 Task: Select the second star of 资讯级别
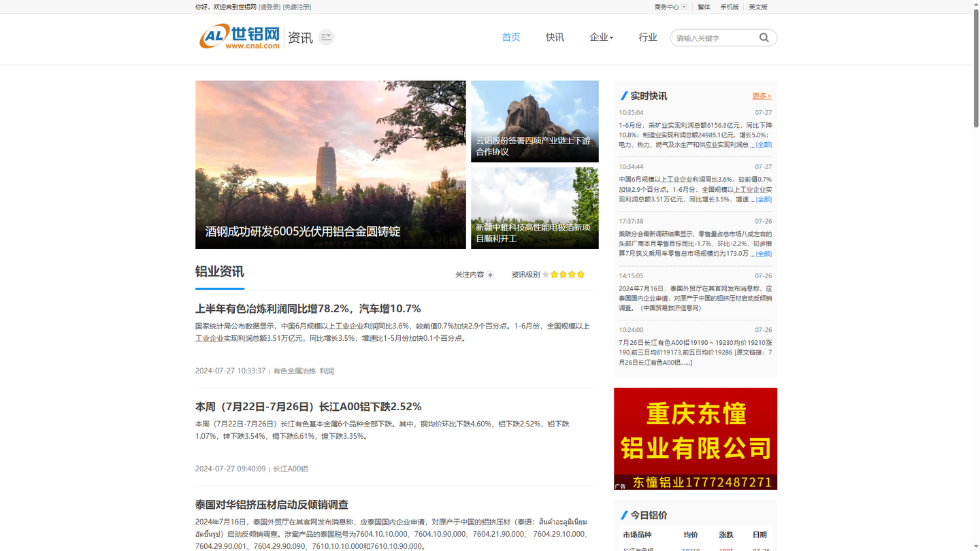tap(555, 275)
